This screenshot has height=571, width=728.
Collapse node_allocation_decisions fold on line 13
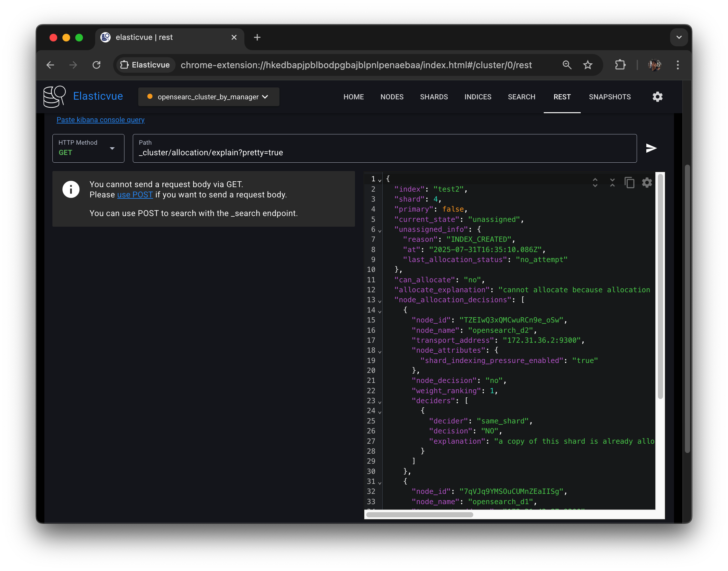point(379,301)
